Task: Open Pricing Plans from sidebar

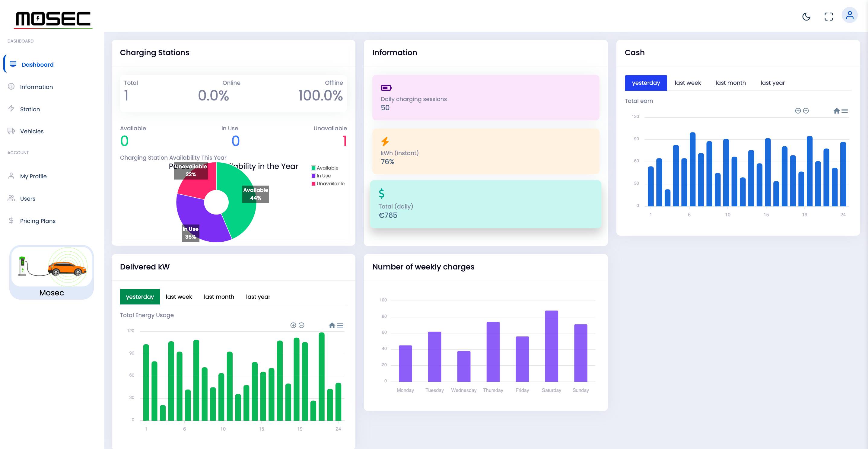Action: point(37,221)
